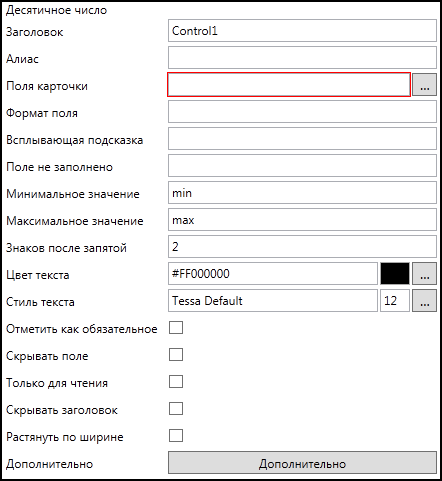Select the red-outlined Поля карточки field
This screenshot has width=442, height=481.
point(289,85)
